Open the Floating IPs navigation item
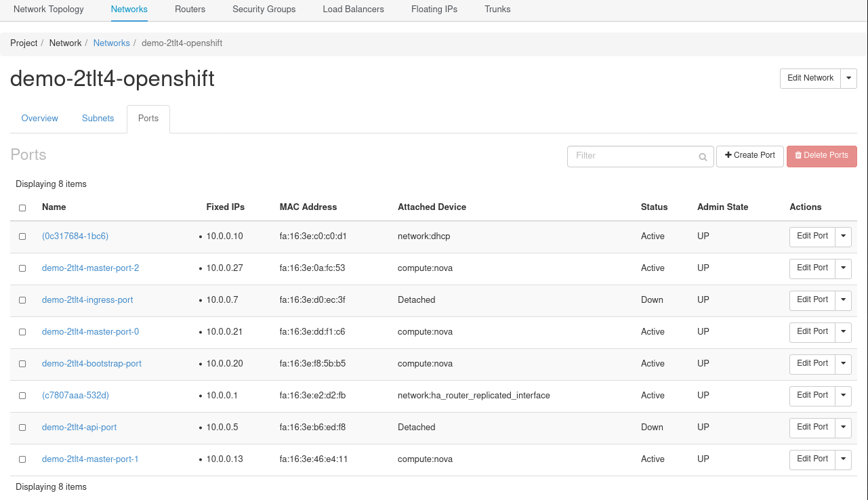This screenshot has height=500, width=868. pos(434,9)
